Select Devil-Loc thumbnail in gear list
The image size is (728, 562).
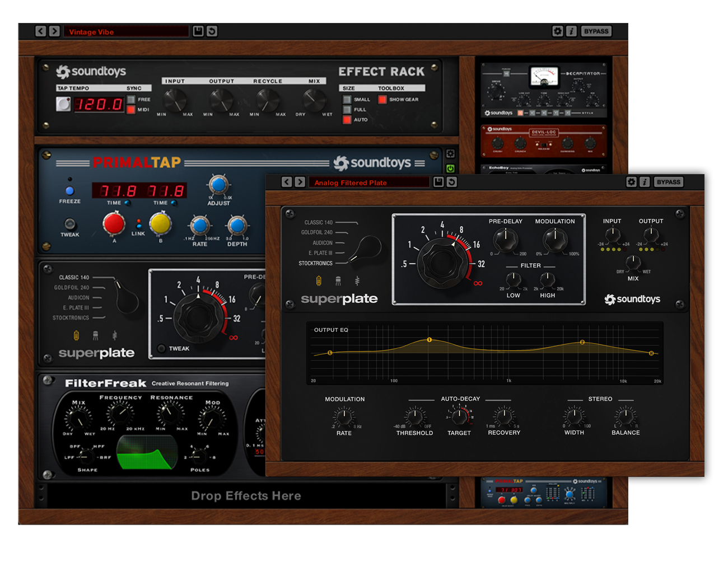[544, 140]
